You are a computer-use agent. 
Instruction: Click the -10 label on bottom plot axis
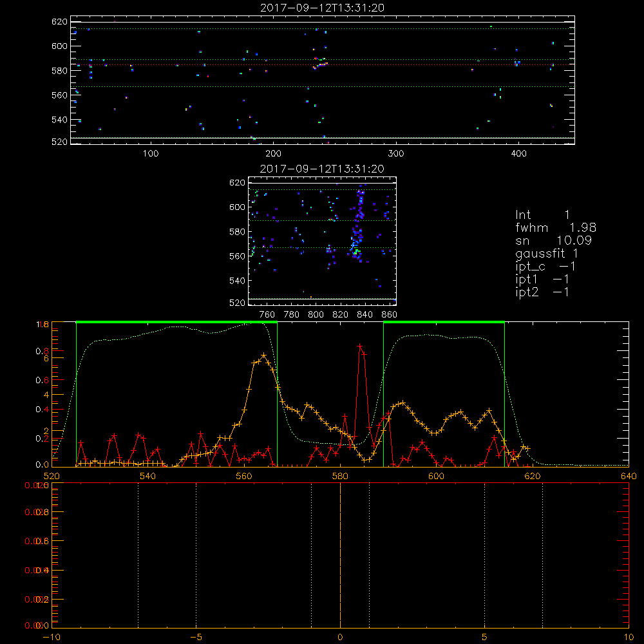tap(52, 637)
